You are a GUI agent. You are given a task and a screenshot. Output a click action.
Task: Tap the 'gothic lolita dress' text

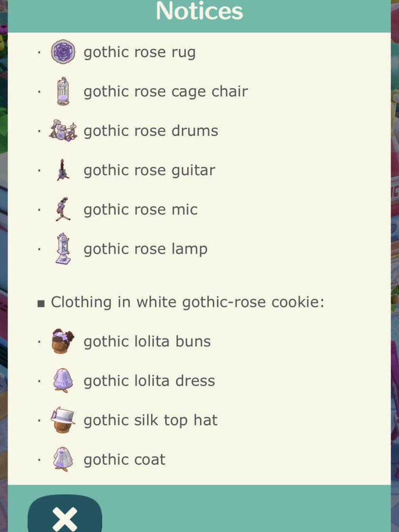point(149,381)
